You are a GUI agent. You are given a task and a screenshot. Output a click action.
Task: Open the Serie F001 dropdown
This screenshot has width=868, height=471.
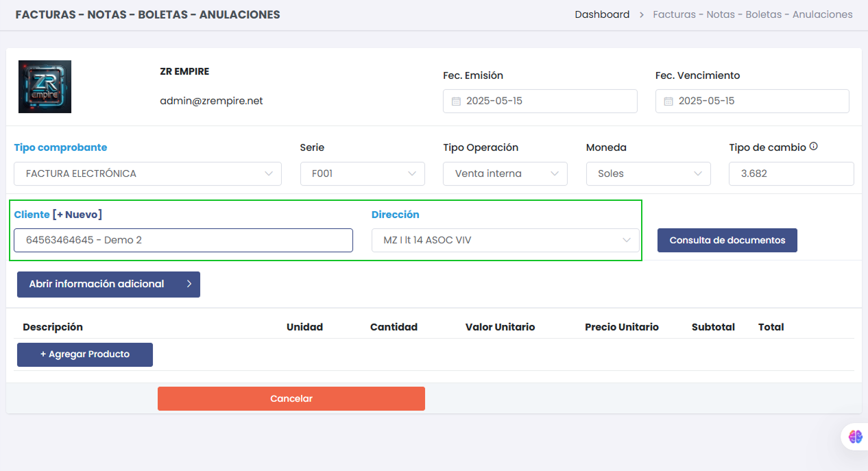pos(362,173)
